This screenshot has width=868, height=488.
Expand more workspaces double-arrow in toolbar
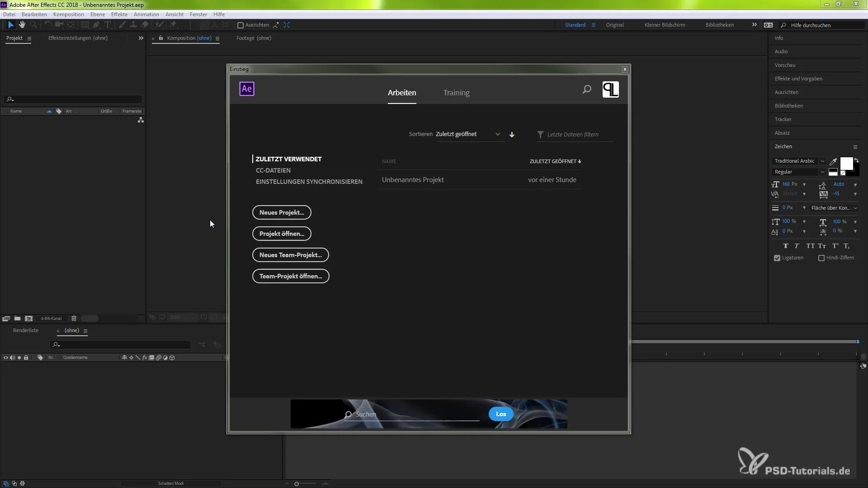tap(755, 25)
